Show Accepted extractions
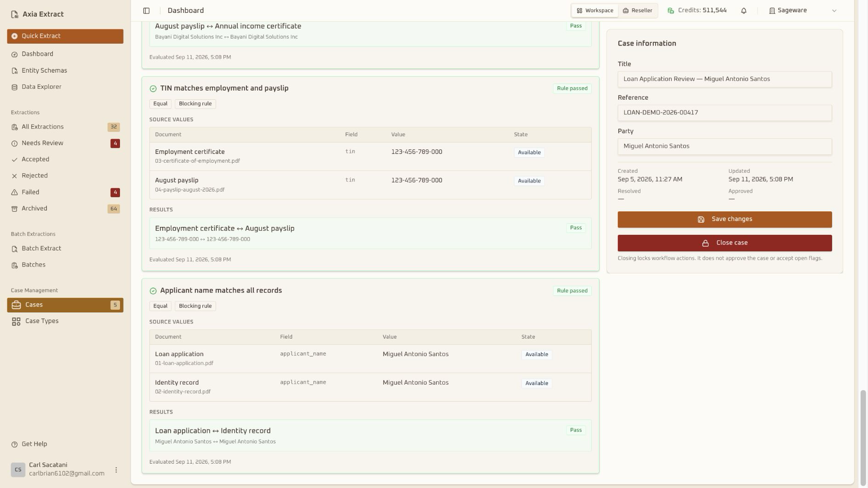The height and width of the screenshot is (488, 868). (x=65, y=159)
